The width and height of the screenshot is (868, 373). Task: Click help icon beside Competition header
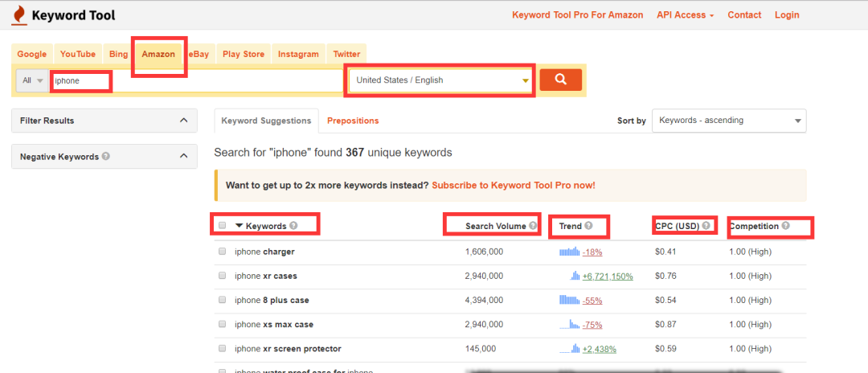(x=785, y=226)
